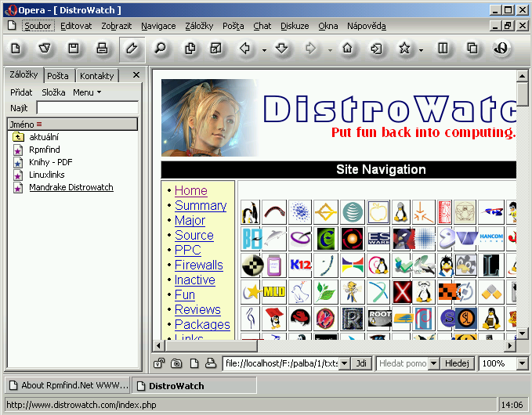Toggle document mode page icon in address bar
This screenshot has height=415, width=532.
click(x=194, y=363)
